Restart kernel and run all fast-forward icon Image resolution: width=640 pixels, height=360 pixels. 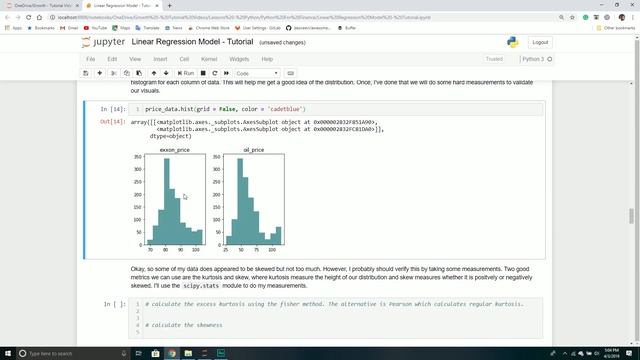[227, 73]
